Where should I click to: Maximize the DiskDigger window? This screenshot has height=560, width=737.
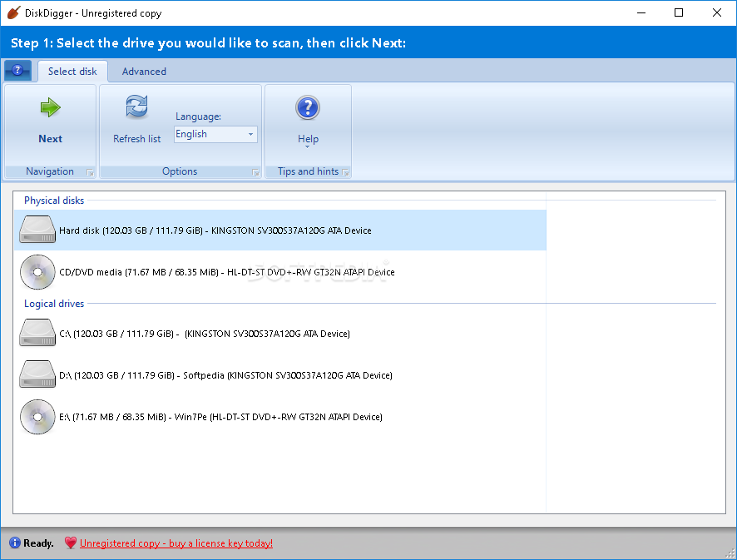click(x=678, y=12)
